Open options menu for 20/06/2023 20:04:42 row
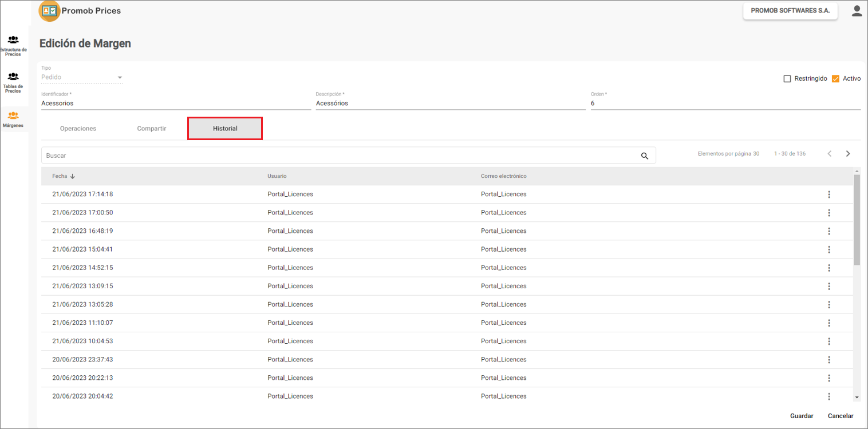The width and height of the screenshot is (868, 429). coord(829,396)
